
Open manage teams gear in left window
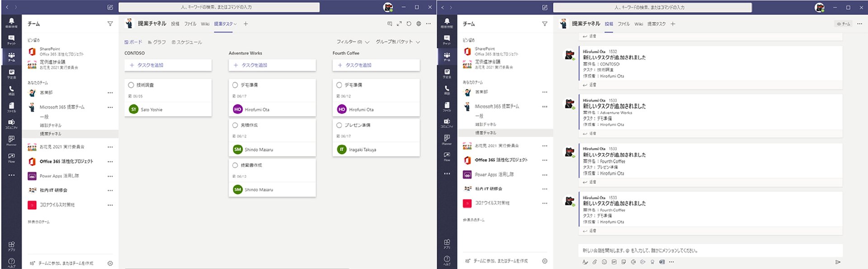[110, 263]
